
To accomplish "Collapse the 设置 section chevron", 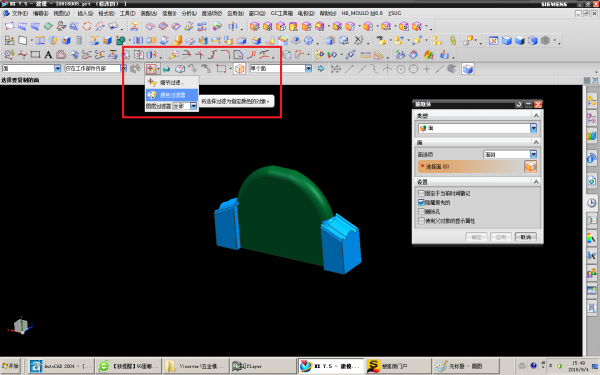I will pyautogui.click(x=536, y=181).
